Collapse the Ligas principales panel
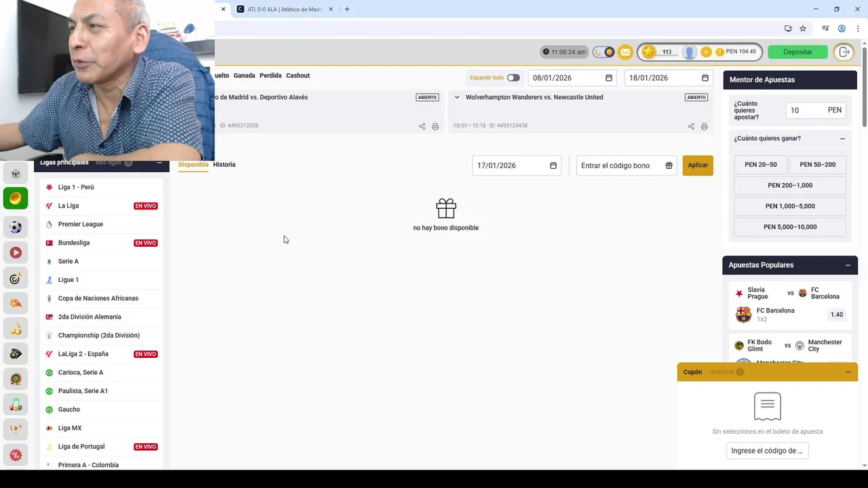Image resolution: width=868 pixels, height=488 pixels. pos(159,163)
